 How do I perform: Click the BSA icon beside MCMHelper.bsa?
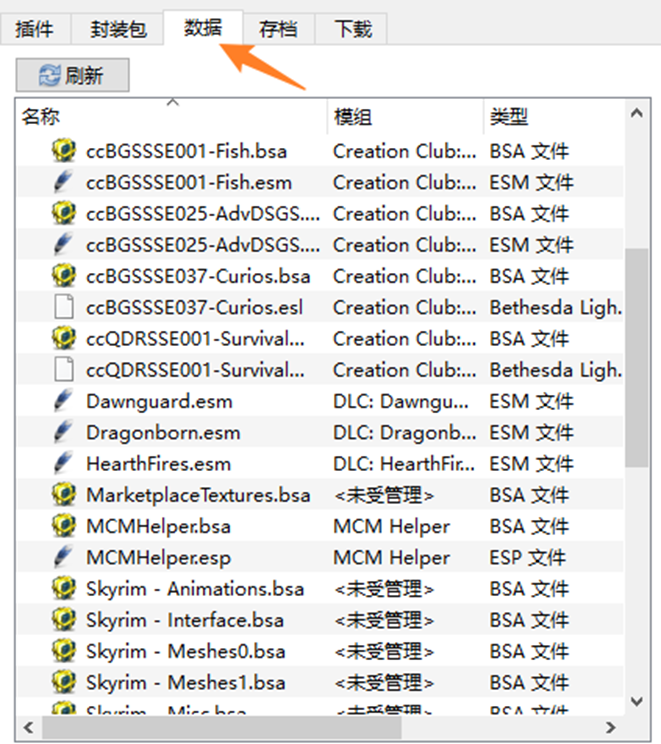click(x=64, y=526)
